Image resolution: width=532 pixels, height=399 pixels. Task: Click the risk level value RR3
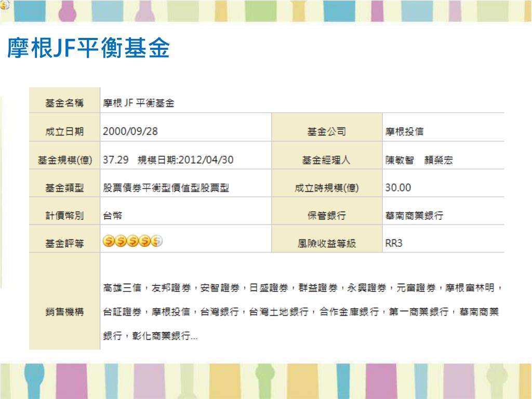(394, 243)
